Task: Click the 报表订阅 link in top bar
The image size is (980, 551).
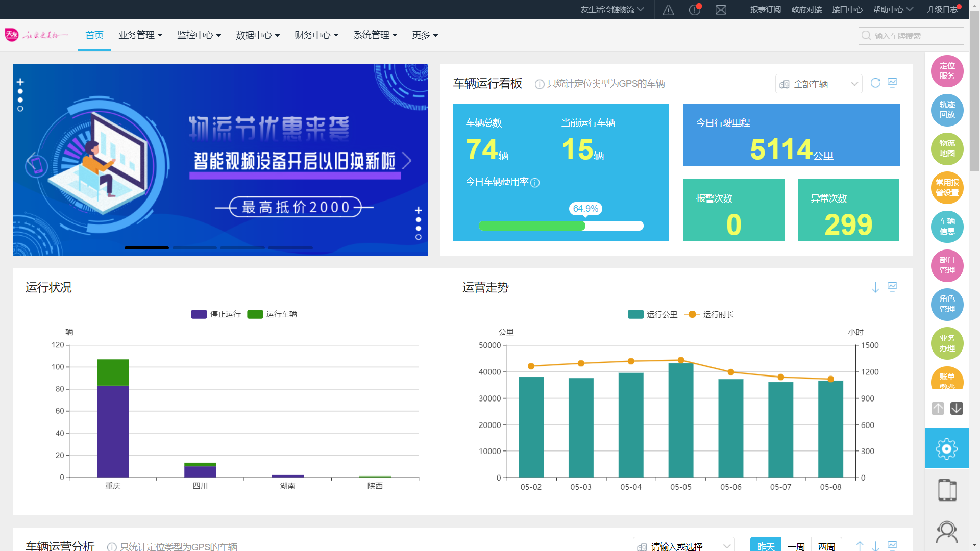Action: 765,10
